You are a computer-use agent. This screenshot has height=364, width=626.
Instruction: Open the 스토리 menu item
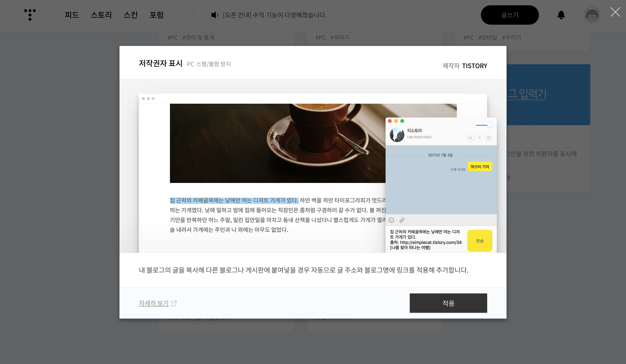click(101, 15)
